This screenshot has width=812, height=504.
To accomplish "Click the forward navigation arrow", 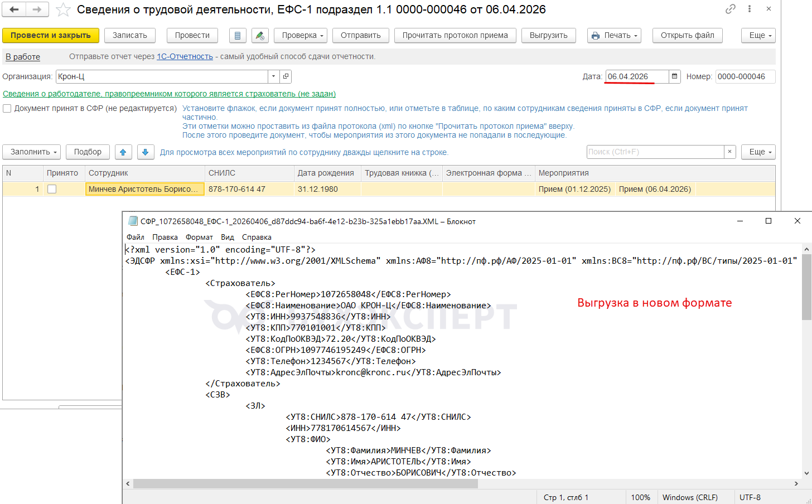I will coord(37,9).
